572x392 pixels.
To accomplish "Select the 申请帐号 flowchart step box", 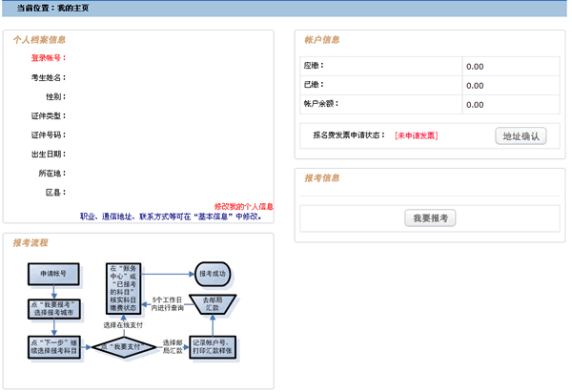I will 53,274.
